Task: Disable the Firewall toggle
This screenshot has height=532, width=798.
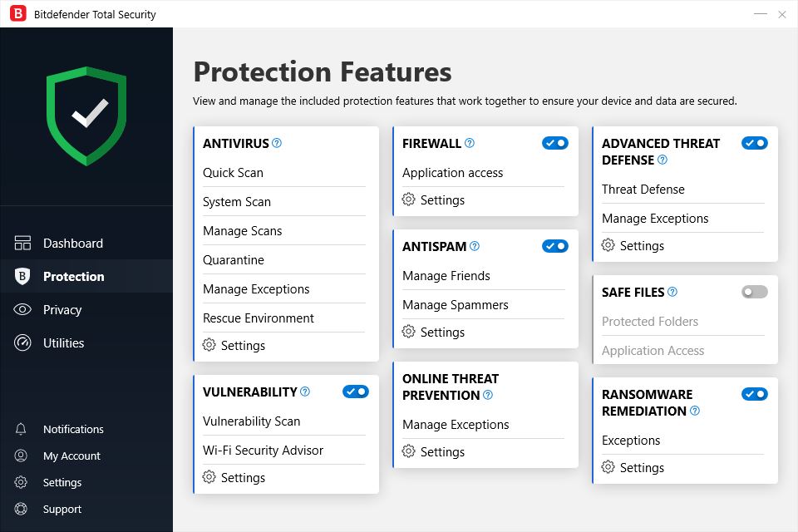Action: 554,143
